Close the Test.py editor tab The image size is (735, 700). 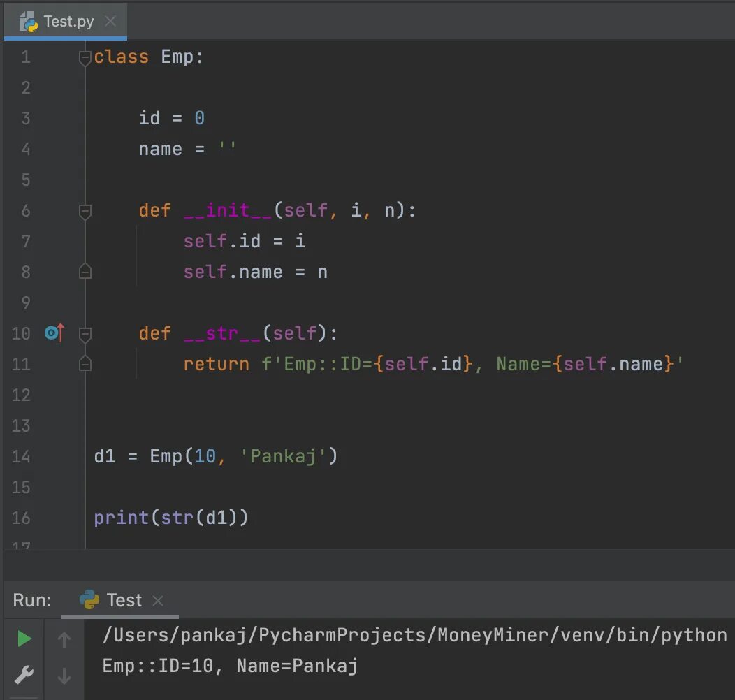click(110, 21)
